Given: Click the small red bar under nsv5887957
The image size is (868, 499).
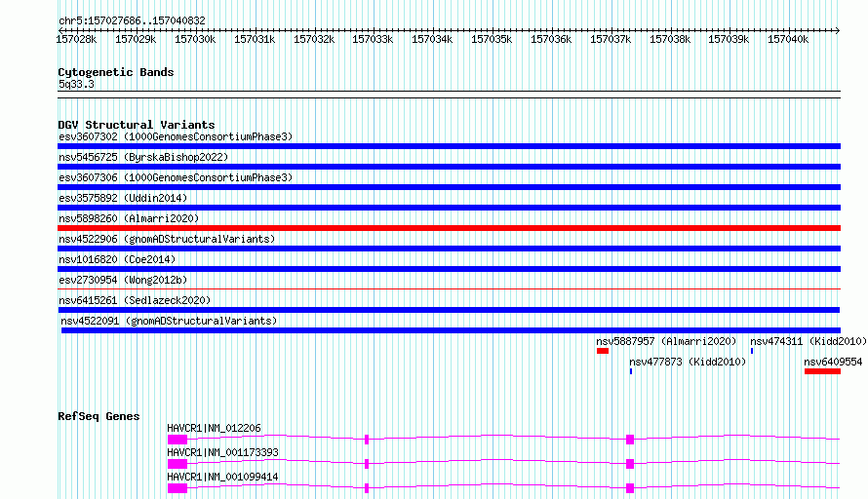Looking at the screenshot, I should coord(603,351).
